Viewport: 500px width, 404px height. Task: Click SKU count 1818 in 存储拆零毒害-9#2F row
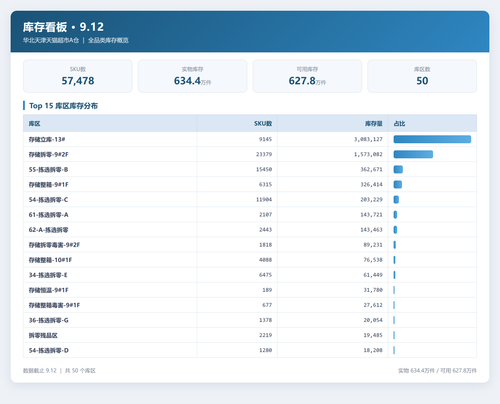point(265,245)
